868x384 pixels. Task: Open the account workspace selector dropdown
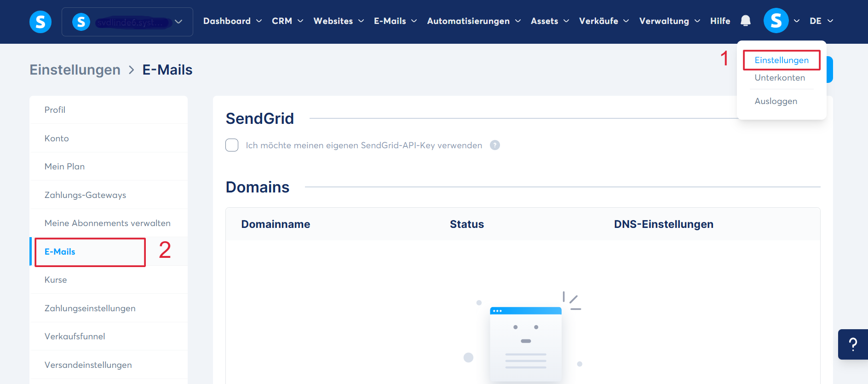pos(127,22)
